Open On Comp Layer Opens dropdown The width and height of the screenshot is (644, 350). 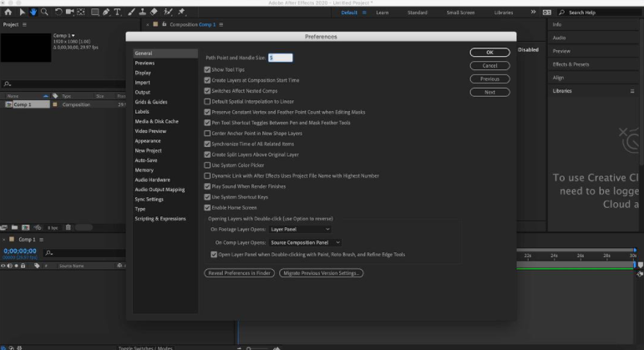click(x=305, y=242)
